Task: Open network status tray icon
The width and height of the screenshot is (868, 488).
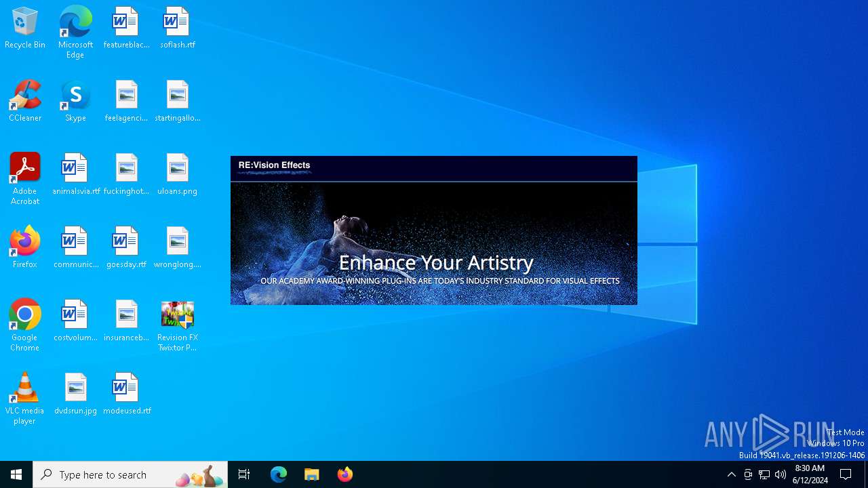Action: (x=764, y=474)
